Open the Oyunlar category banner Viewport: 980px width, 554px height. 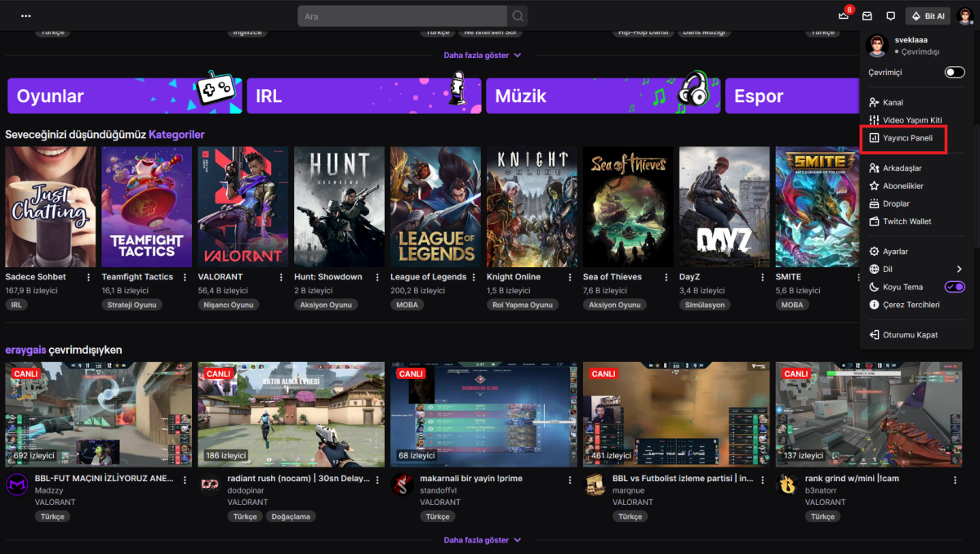tap(124, 96)
